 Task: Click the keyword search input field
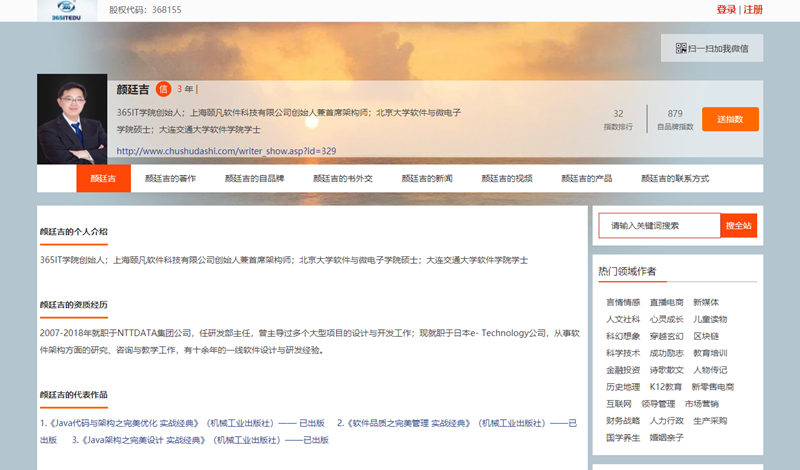pos(659,226)
